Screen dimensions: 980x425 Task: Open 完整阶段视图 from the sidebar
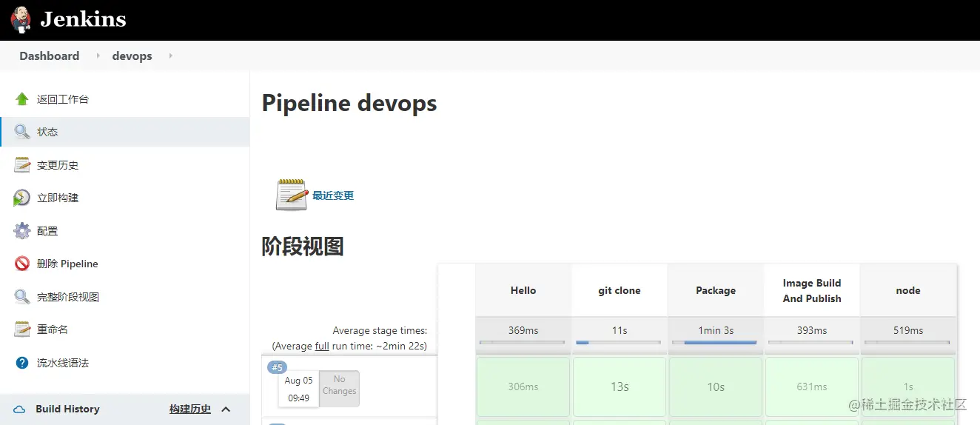click(x=68, y=297)
